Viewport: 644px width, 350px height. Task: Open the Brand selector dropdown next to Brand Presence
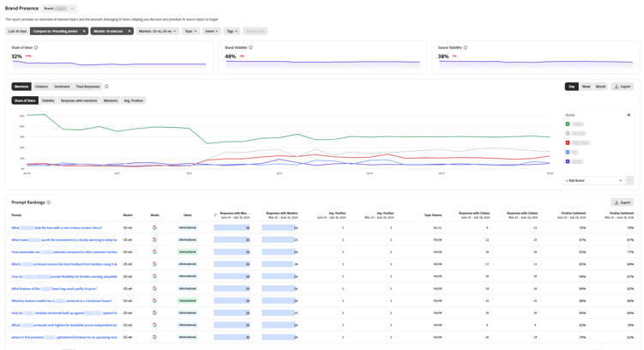click(59, 9)
